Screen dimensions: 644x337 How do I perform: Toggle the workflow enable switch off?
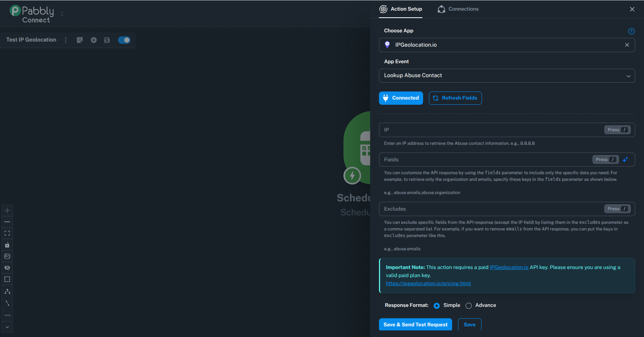click(x=124, y=40)
